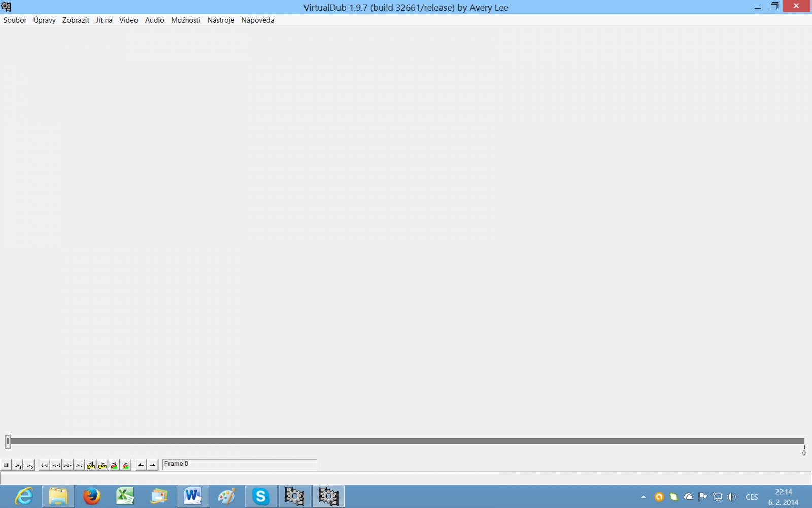Viewport: 812px width, 508px height.
Task: Open the Audio menu
Action: click(x=154, y=20)
